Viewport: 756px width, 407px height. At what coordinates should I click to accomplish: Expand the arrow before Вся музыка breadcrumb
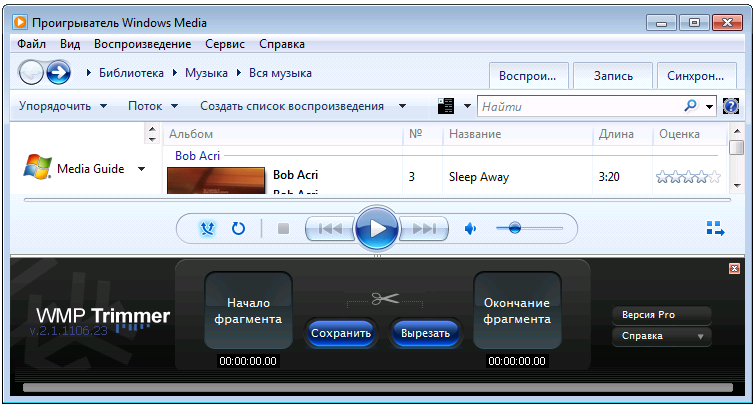pyautogui.click(x=239, y=73)
